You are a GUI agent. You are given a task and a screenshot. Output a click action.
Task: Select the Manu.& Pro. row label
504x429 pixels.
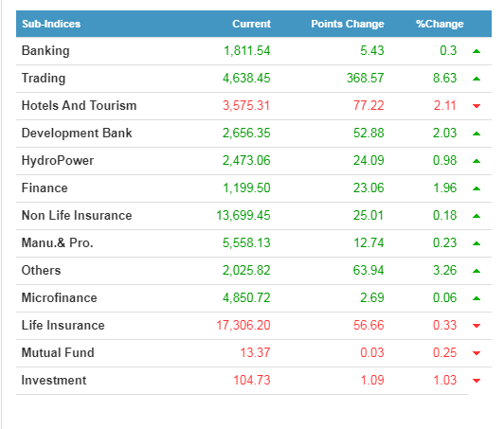pos(57,242)
